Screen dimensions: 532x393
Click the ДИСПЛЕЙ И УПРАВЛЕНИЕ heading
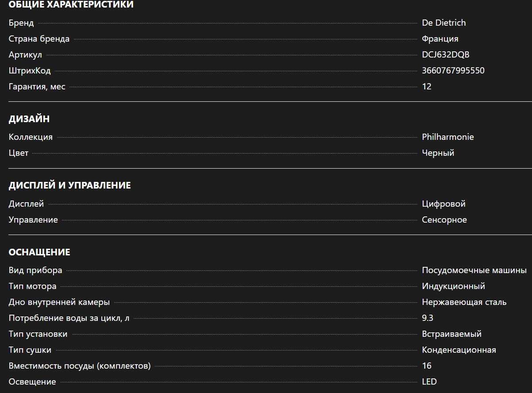point(69,185)
